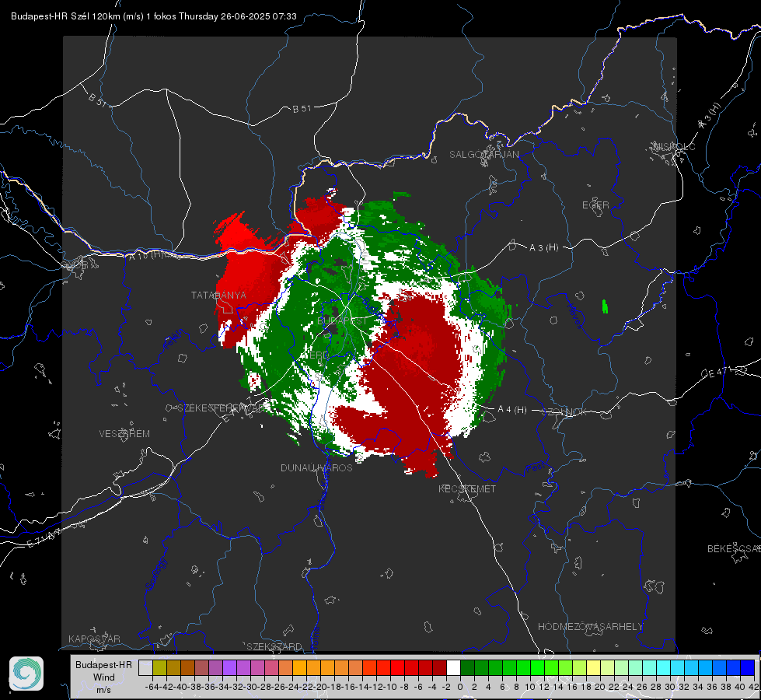Screen dimensions: 761x700
Task: Pick the bright purple swatch between -34 and -32
Action: [x=229, y=668]
